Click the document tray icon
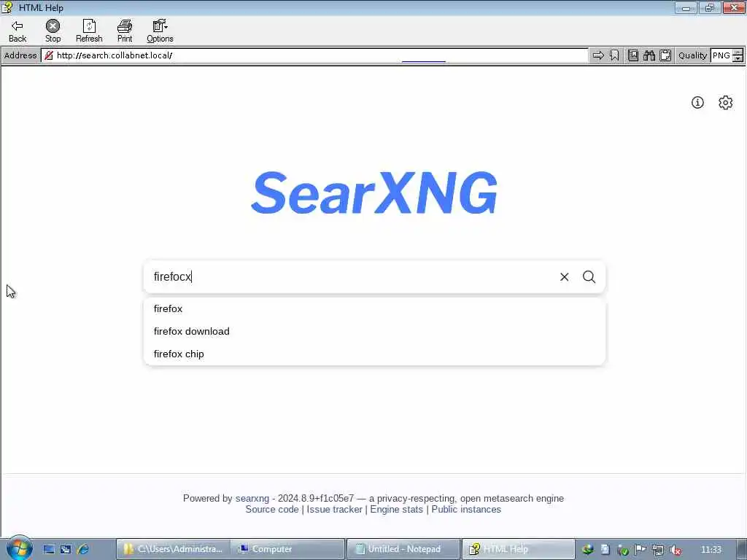747x560 pixels. tap(605, 550)
